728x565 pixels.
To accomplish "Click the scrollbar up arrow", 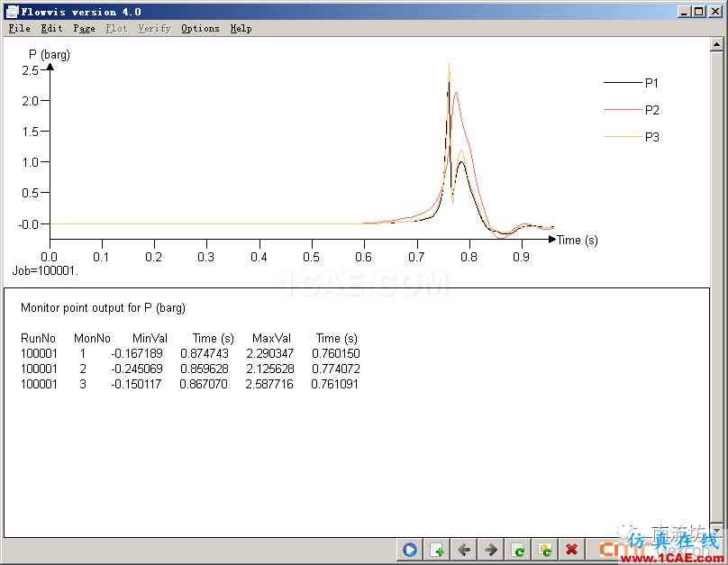I will 716,44.
